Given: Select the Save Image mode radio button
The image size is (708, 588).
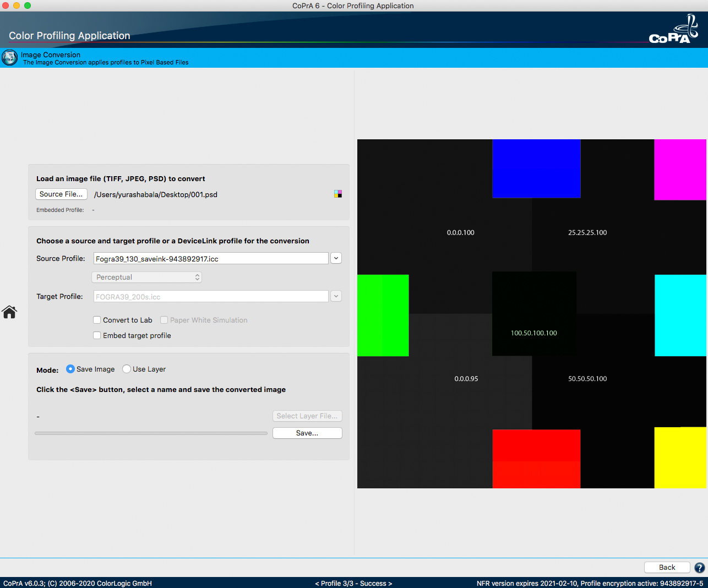Looking at the screenshot, I should click(x=70, y=369).
